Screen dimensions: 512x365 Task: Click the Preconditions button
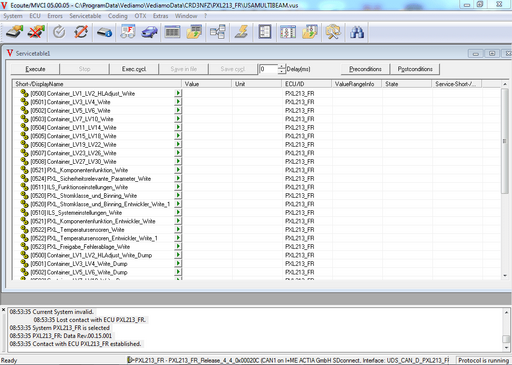pos(365,69)
